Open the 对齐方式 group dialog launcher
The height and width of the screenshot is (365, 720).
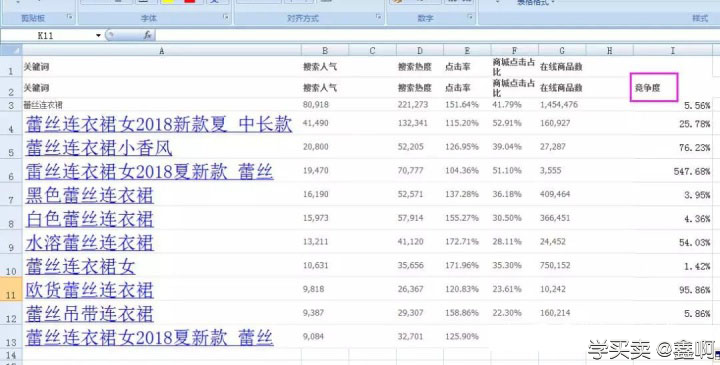pos(378,17)
